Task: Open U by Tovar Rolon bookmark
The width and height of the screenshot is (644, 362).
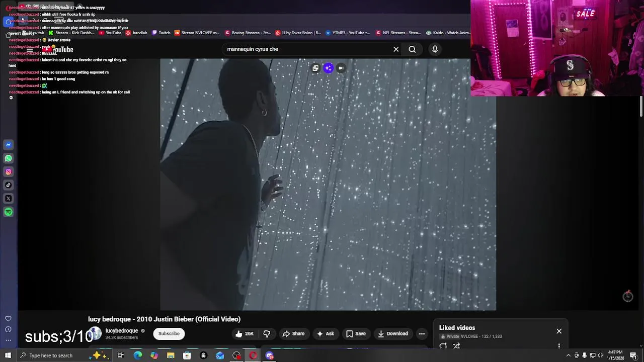Action: [298, 33]
